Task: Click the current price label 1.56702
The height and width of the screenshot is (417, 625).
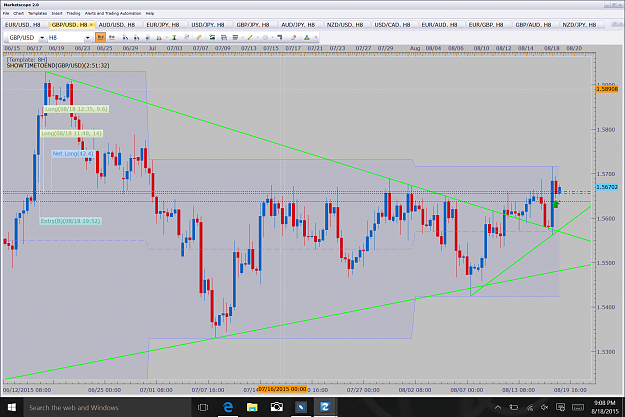Action: (x=607, y=187)
